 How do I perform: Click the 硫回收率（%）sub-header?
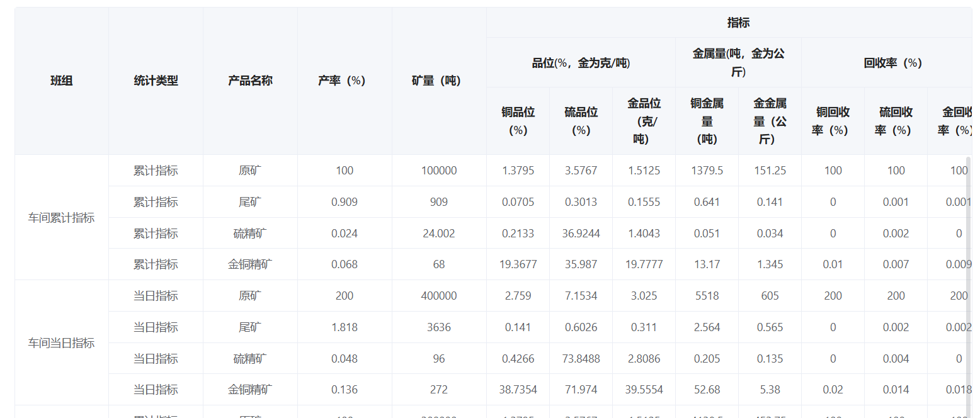[896, 121]
